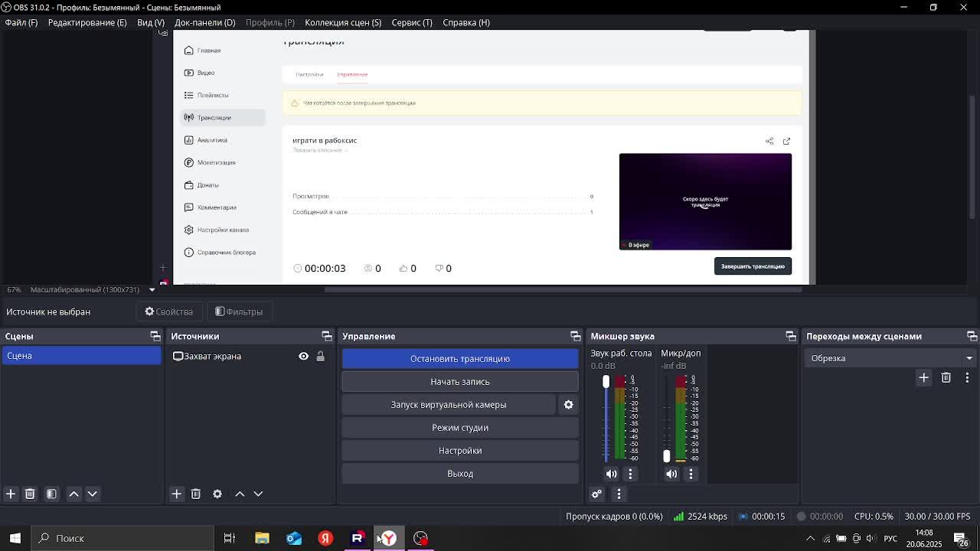The image size is (980, 551).
Task: Move scene up arrow
Action: coord(74,494)
